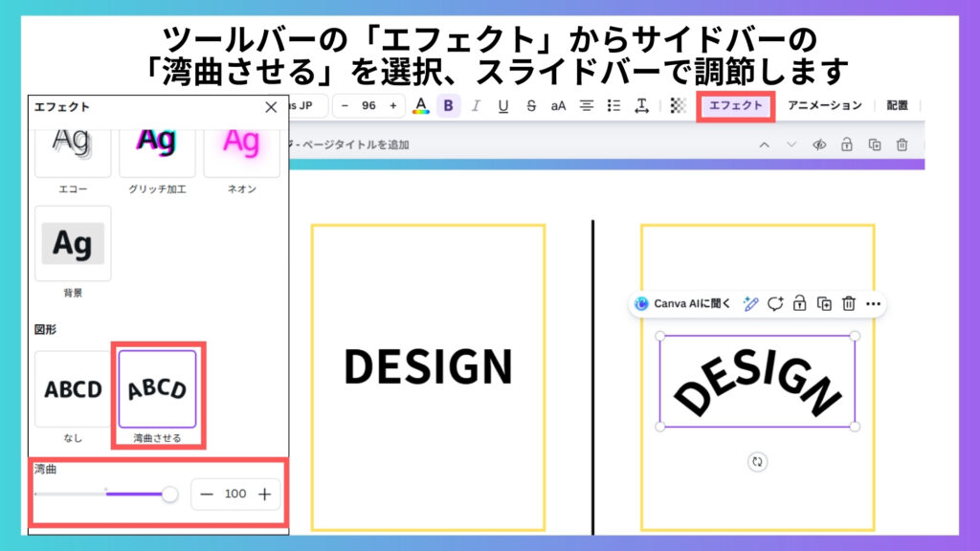Viewport: 980px width, 551px height.
Task: Apply strikethrough to the text
Action: [530, 106]
